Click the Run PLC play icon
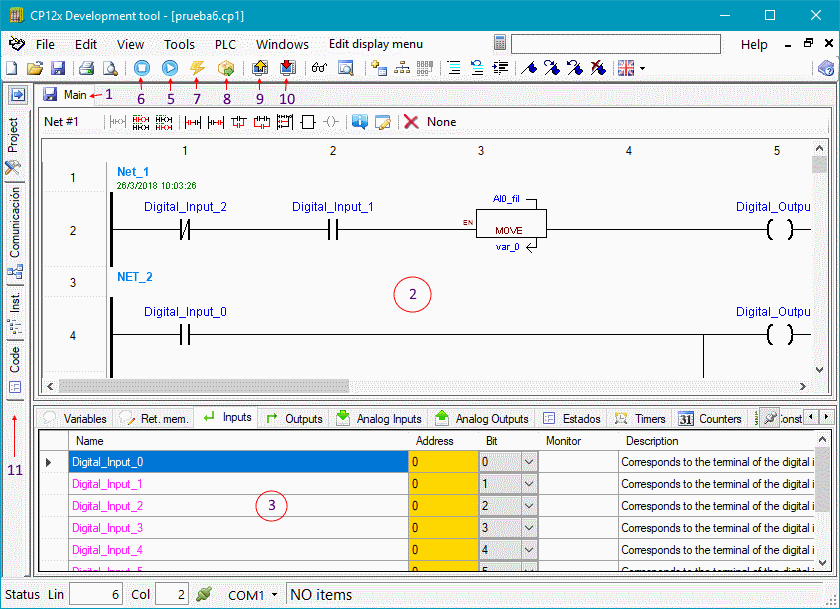 (x=169, y=68)
